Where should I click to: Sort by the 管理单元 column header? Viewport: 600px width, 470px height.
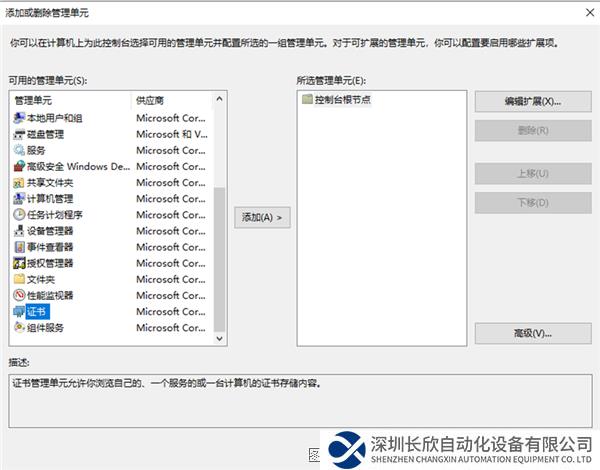point(70,101)
